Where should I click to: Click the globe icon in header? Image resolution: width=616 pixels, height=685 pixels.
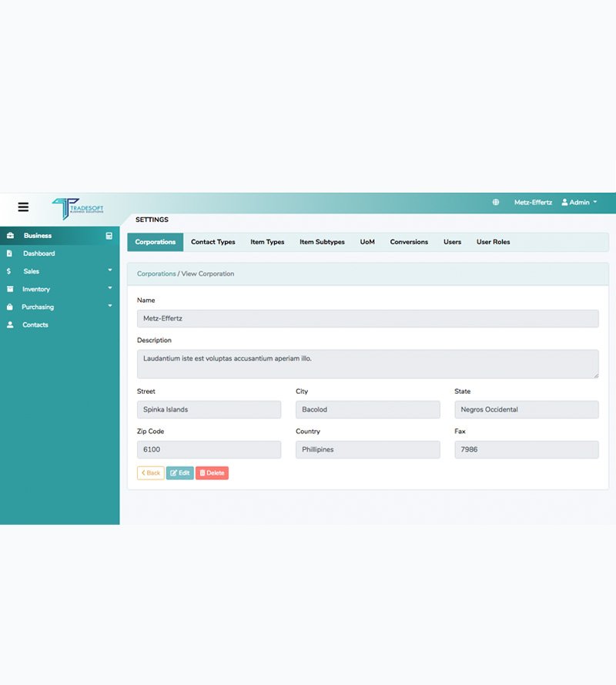coord(496,203)
